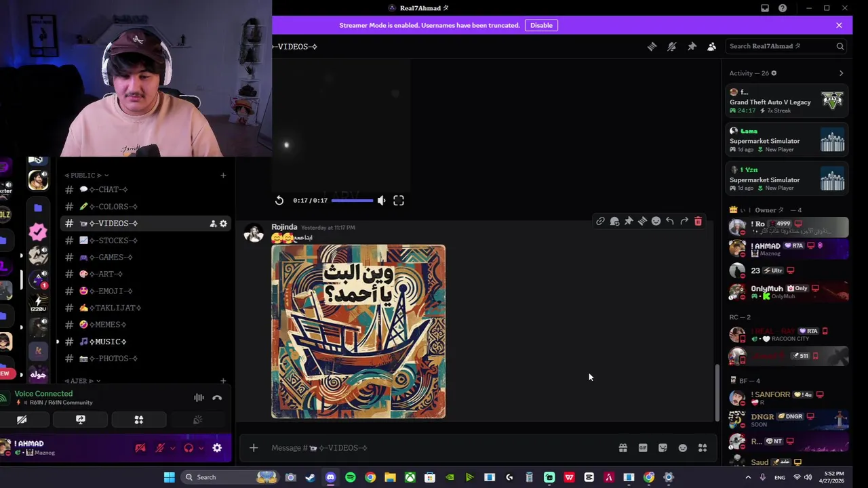Disconnect from voice call
The height and width of the screenshot is (488, 868).
tap(217, 398)
